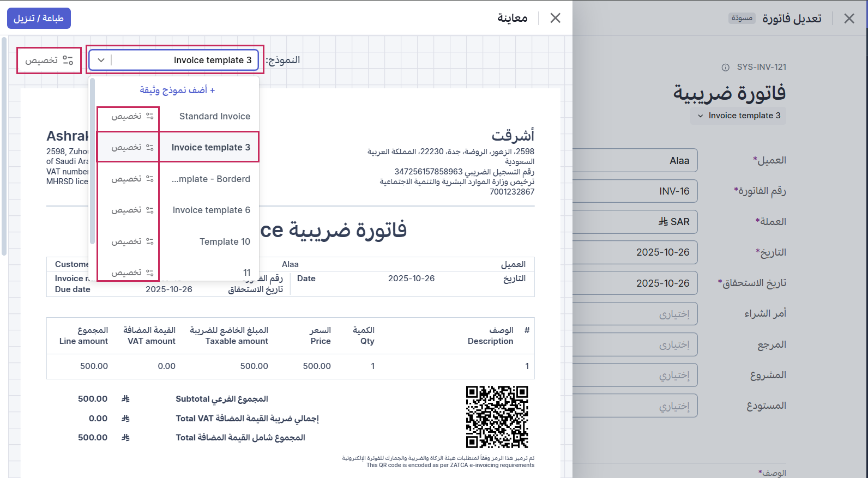Select Standard Invoice from template list
868x478 pixels.
214,116
